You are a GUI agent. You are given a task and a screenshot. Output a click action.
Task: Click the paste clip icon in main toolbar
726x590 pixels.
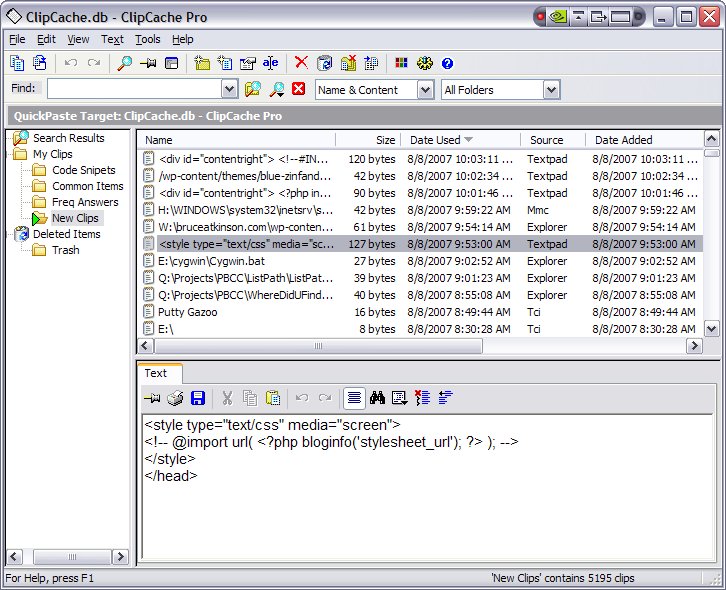(40, 63)
